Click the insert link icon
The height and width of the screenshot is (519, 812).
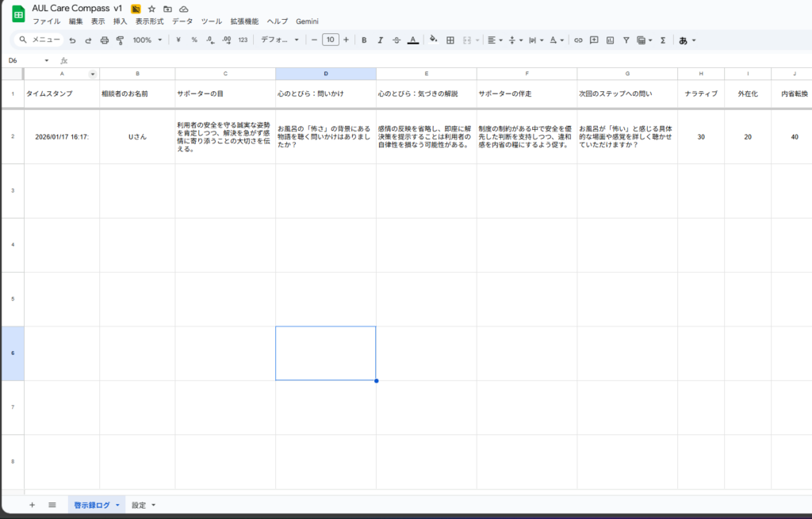(x=578, y=40)
